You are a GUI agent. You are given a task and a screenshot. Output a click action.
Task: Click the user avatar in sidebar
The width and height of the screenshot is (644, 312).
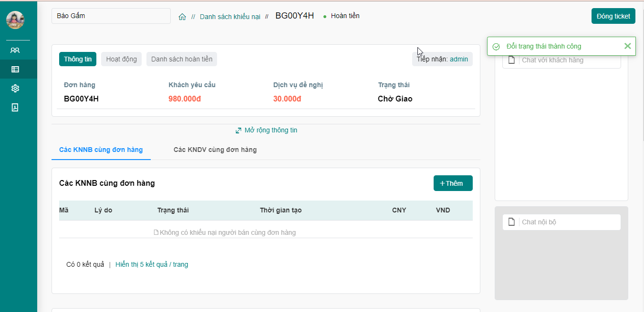click(x=15, y=20)
